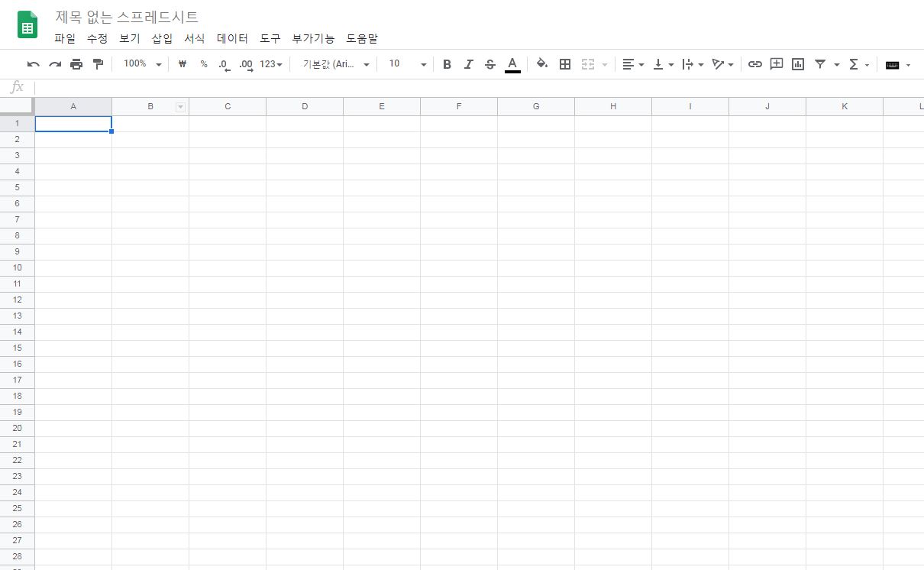Click the formula bar input
Image resolution: width=924 pixels, height=570 pixels.
click(480, 87)
